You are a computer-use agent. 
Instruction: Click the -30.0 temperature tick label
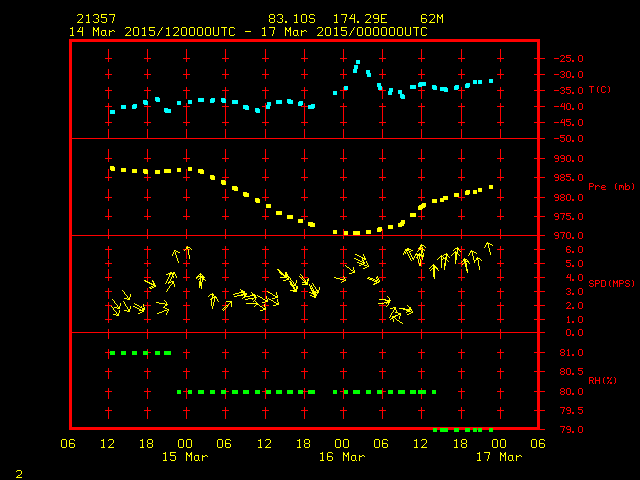tap(569, 75)
